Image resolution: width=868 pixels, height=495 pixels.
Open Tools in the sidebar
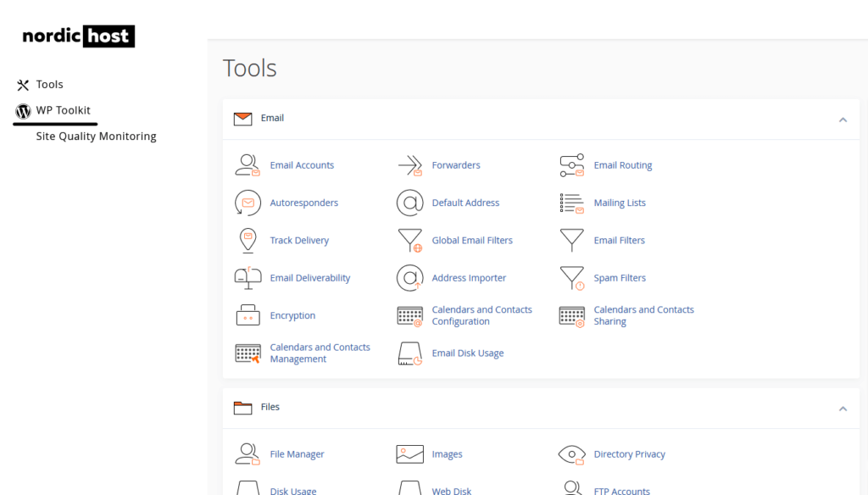[49, 85]
